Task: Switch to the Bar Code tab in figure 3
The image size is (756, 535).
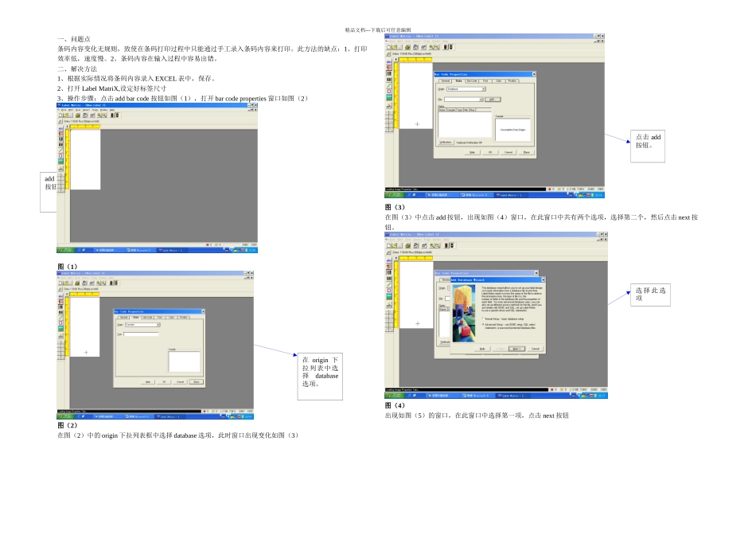Action: point(472,81)
